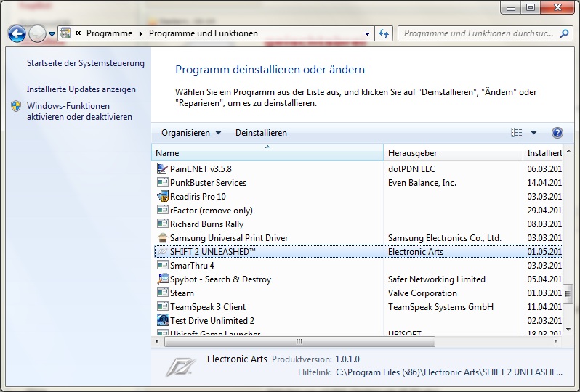Open the address bar history dropdown

[x=367, y=33]
